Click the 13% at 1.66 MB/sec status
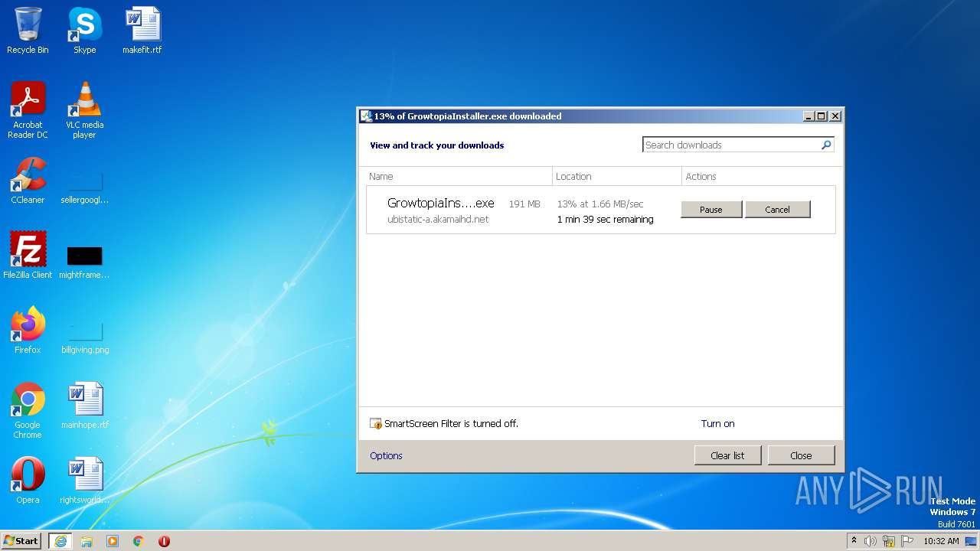Image resolution: width=980 pixels, height=551 pixels. (x=600, y=204)
